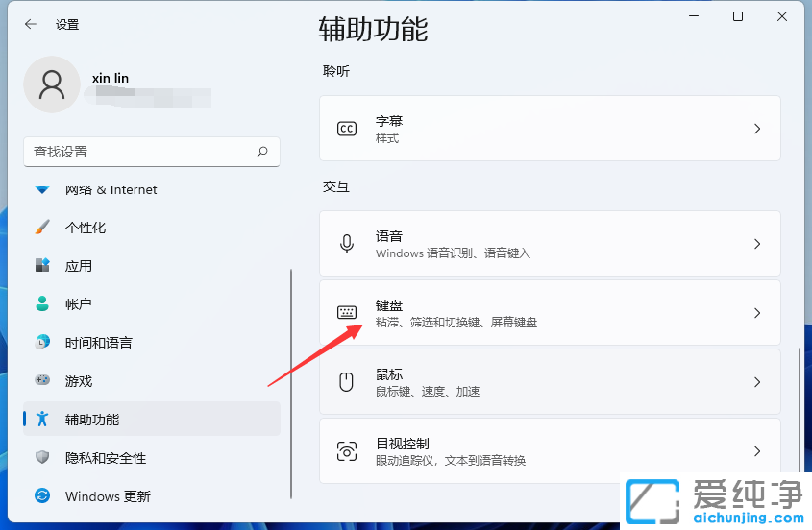Click the eye control icon for 目视控制

(347, 451)
